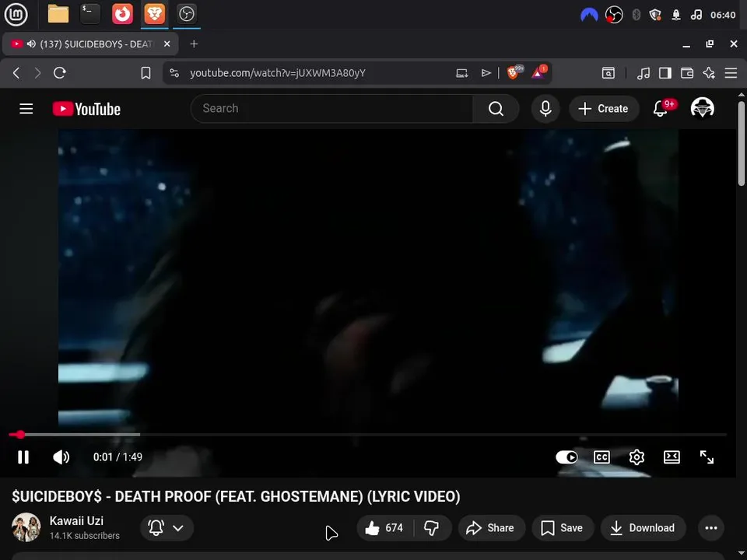Open Brave Rewards triangle icon
This screenshot has width=747, height=560.
tap(538, 72)
